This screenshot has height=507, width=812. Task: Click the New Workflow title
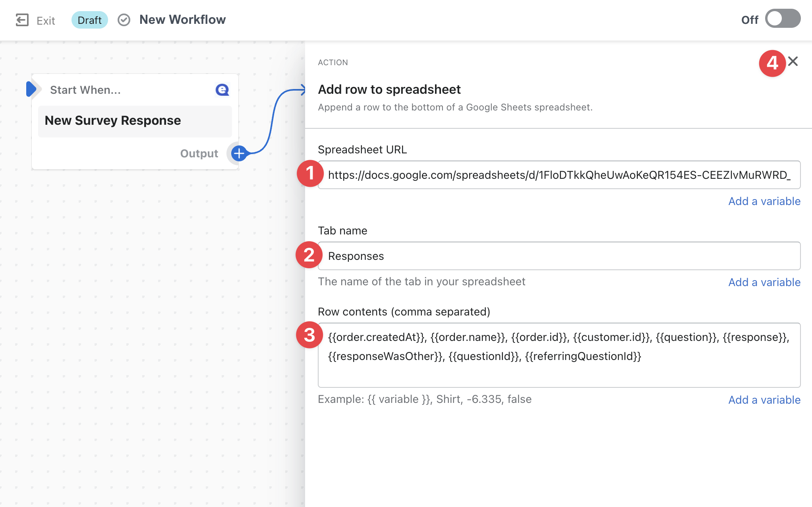point(182,19)
